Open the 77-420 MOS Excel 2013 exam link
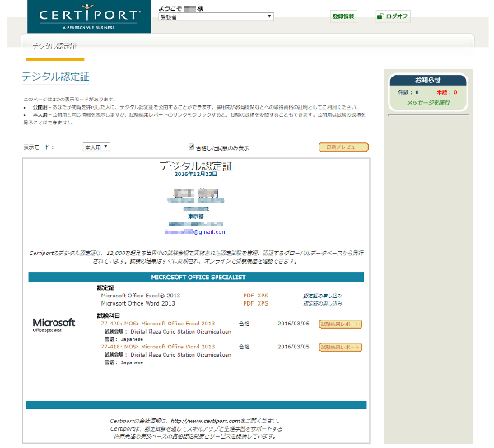 158,324
